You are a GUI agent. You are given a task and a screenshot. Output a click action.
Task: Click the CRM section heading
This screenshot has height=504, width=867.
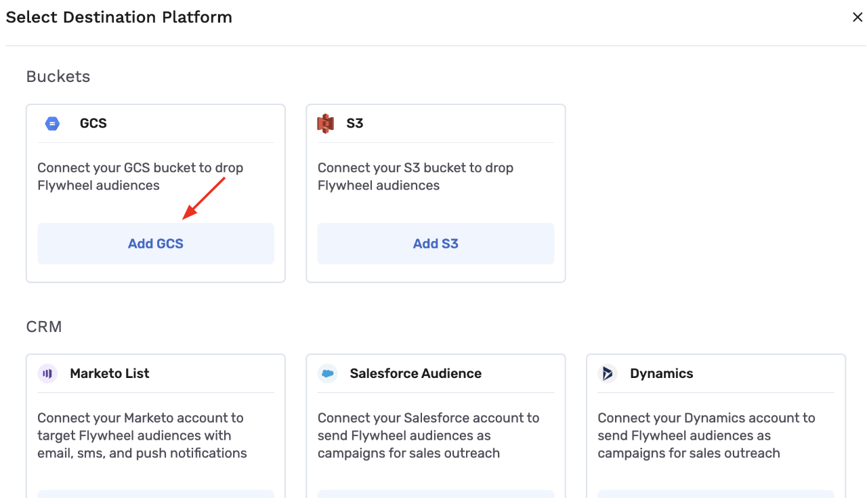click(44, 327)
